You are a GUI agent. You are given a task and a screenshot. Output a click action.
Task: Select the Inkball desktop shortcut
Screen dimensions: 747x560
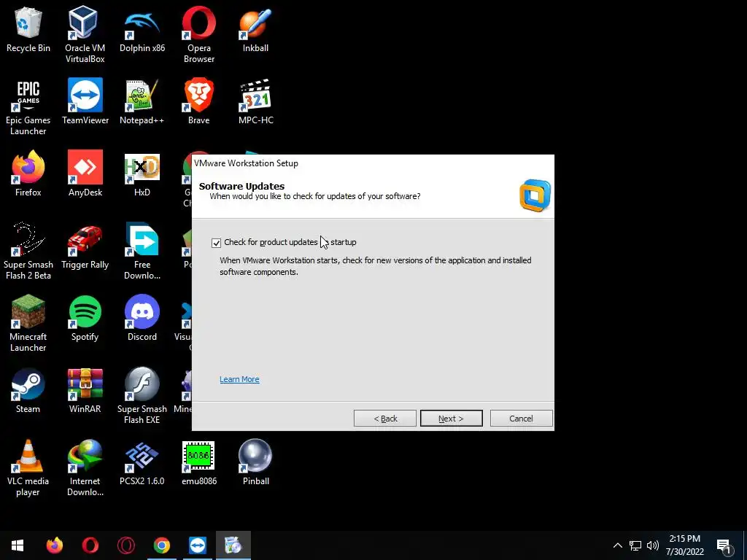(x=256, y=31)
